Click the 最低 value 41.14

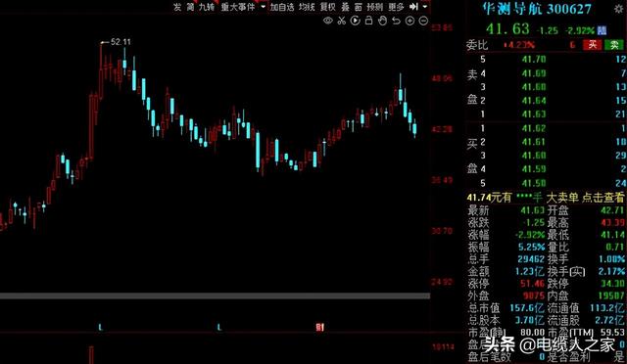[612, 235]
